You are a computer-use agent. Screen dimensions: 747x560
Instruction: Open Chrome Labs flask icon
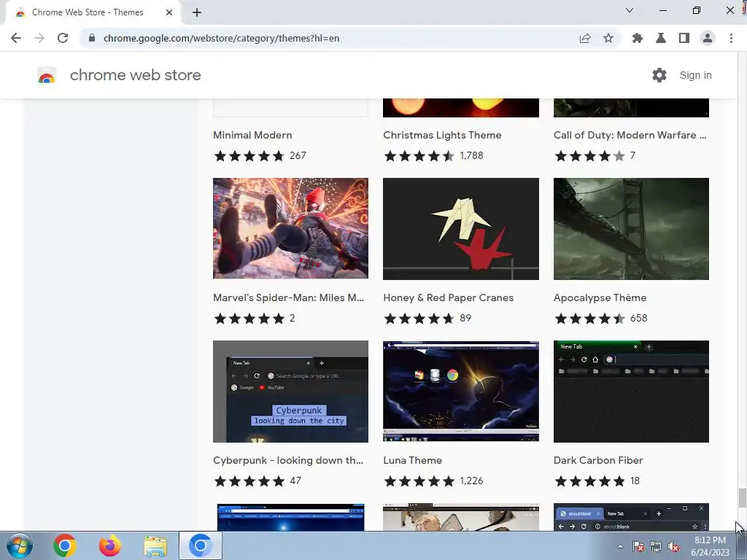click(661, 38)
